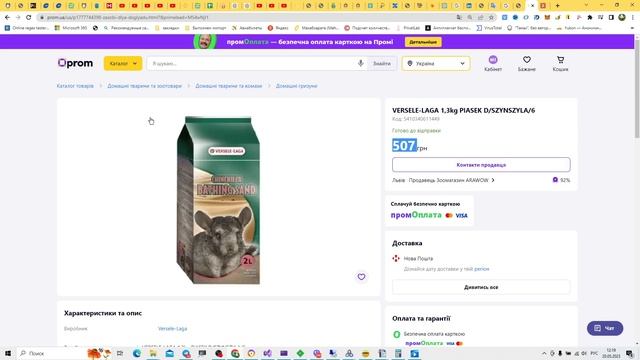Click the taskbar clock and date
The height and width of the screenshot is (360, 640).
611,353
